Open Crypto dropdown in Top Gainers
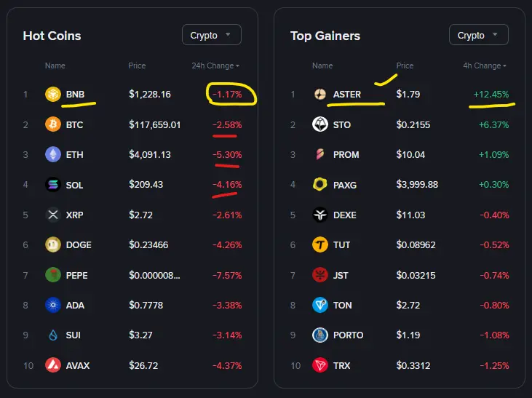This screenshot has height=398, width=532. tap(478, 35)
